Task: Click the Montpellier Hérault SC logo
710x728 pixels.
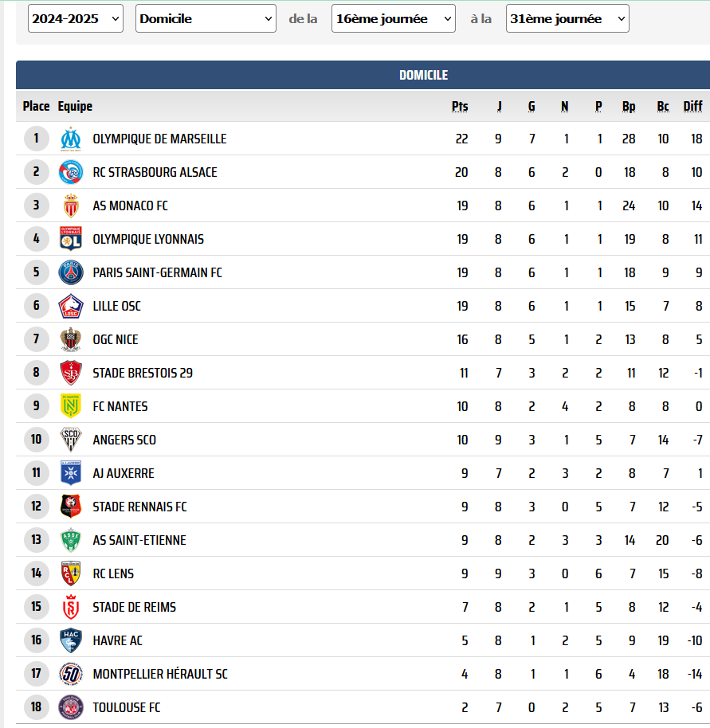Action: [71, 674]
